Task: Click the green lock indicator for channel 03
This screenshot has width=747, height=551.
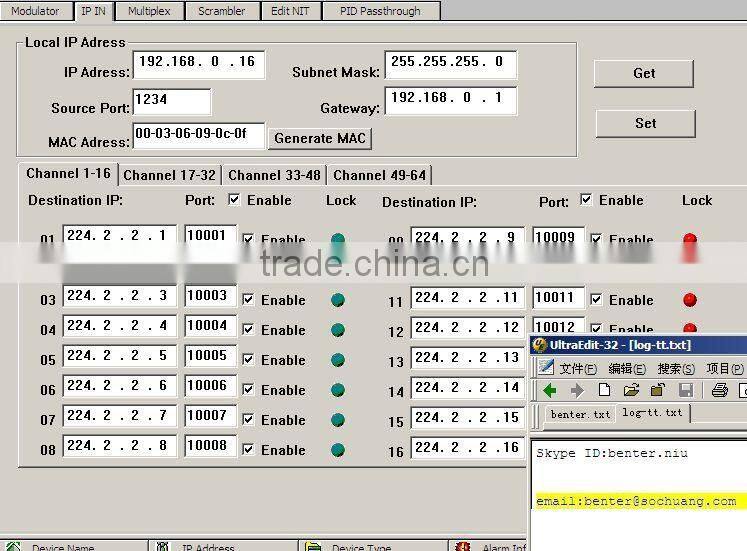Action: click(x=338, y=300)
